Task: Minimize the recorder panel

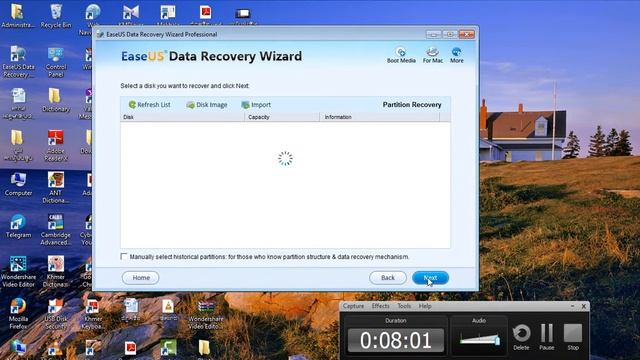Action: (572, 306)
